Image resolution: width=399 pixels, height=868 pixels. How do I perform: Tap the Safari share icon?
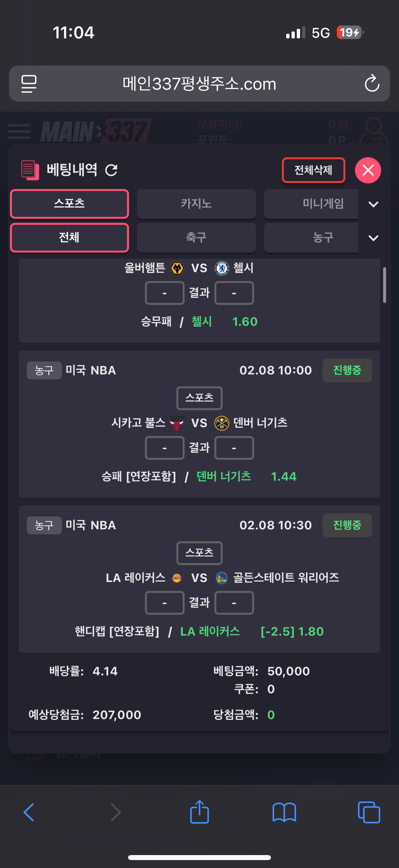199,812
